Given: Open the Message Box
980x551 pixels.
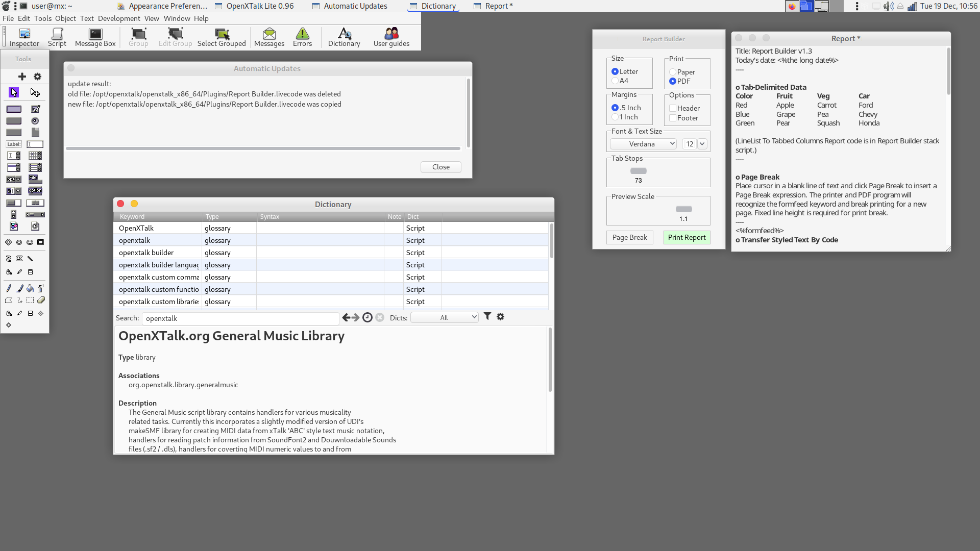Looking at the screenshot, I should click(x=95, y=37).
